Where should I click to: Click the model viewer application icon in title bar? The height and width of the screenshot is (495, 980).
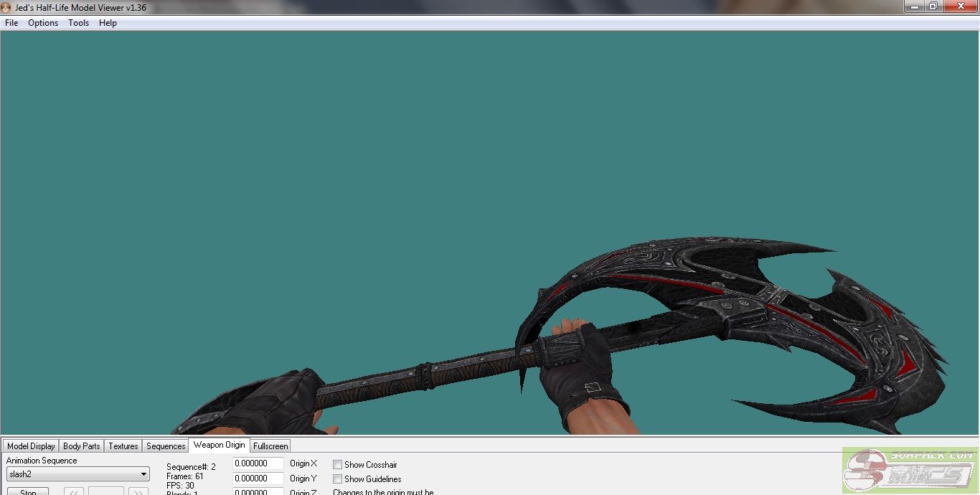pos(6,7)
